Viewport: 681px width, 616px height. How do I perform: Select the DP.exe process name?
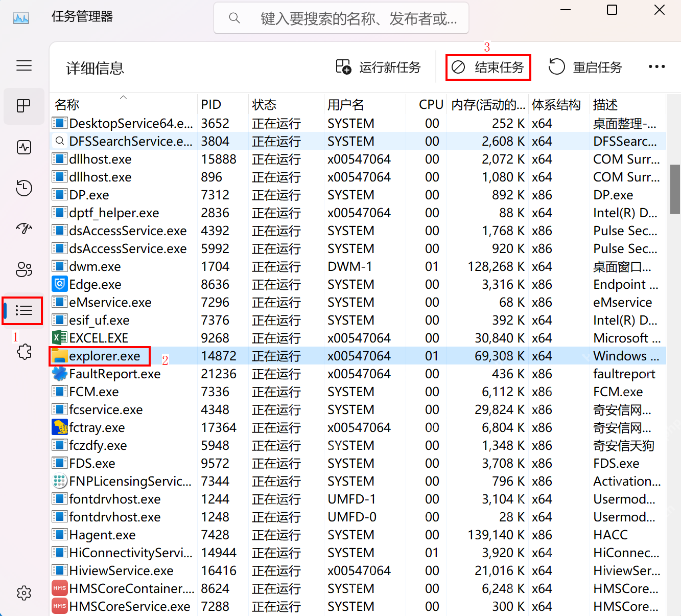(x=89, y=195)
